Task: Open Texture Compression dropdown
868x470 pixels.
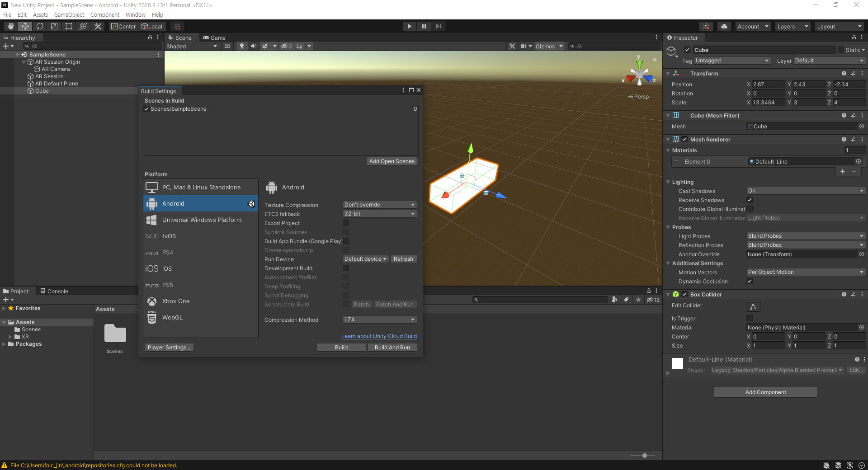Action: click(380, 205)
